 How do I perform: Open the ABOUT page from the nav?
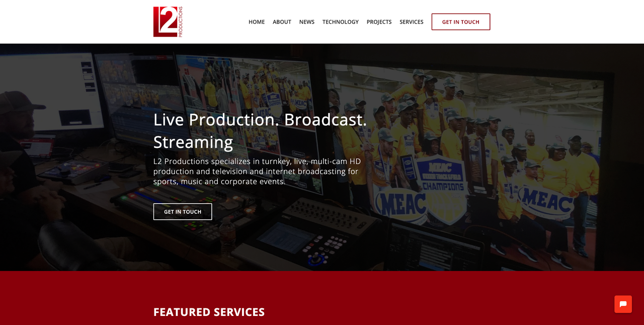282,22
